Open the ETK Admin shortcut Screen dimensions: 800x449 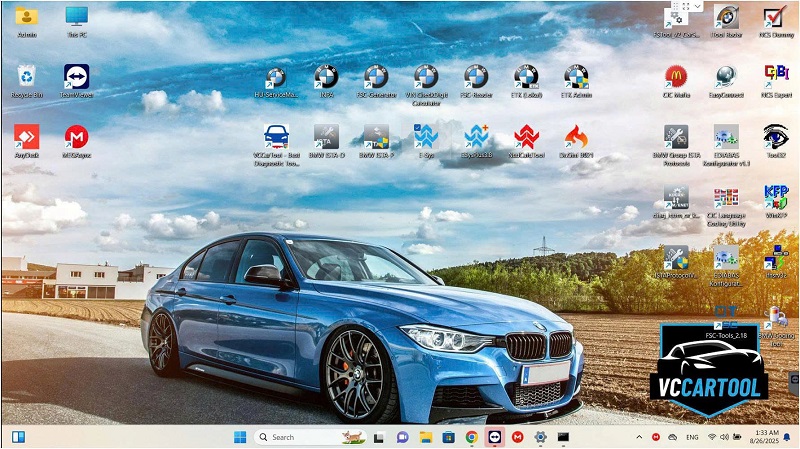[577, 81]
